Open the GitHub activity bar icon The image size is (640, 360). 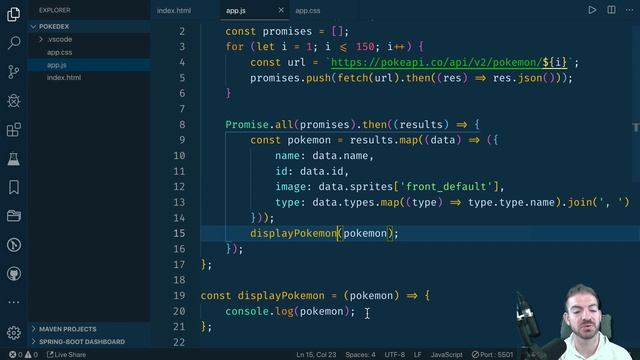click(14, 274)
